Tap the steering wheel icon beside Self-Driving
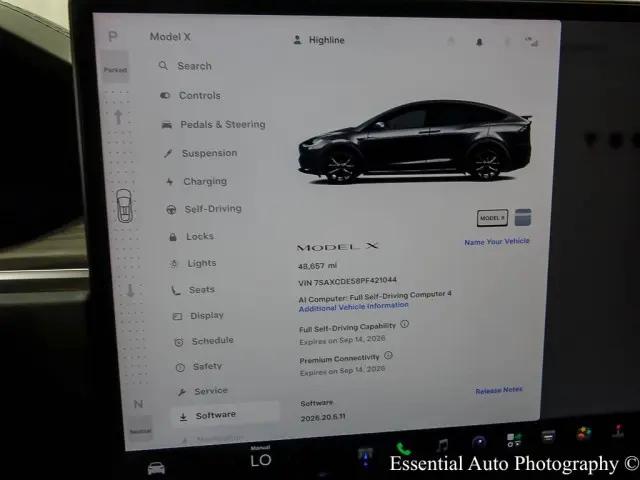Screen dimensions: 640x480 coord(171,210)
